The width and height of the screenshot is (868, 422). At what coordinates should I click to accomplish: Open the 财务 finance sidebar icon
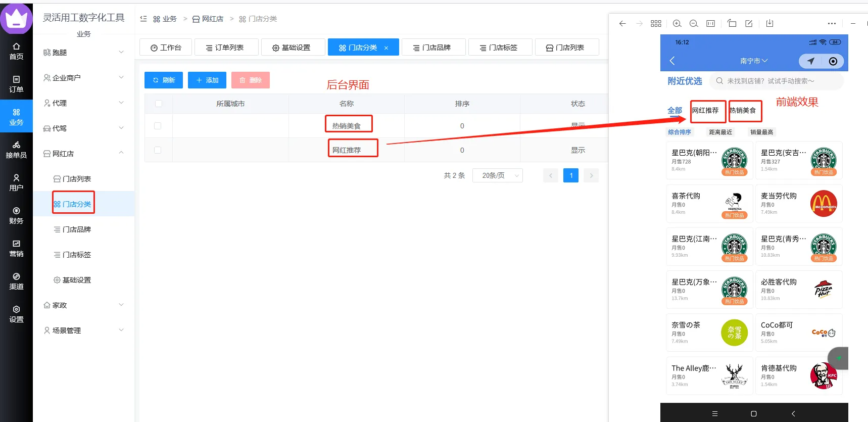point(16,215)
